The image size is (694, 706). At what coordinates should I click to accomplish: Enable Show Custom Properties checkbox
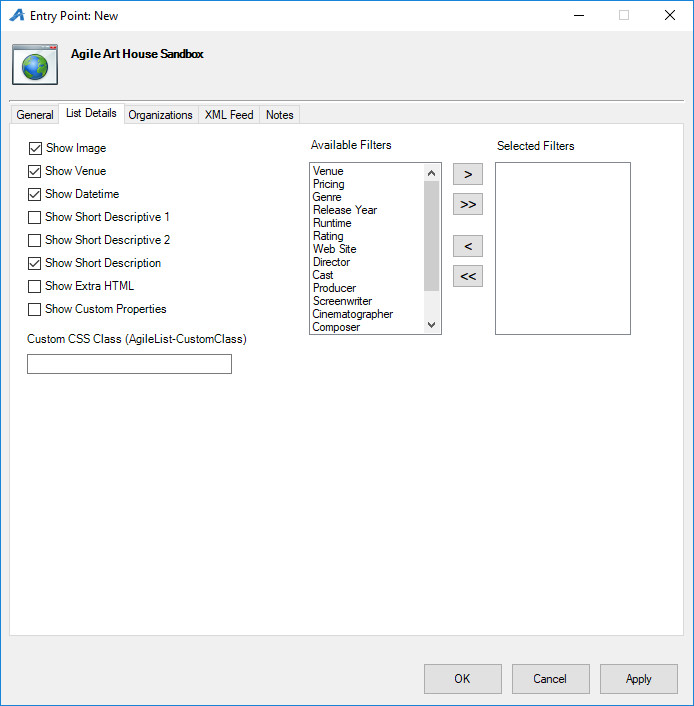coord(35,309)
